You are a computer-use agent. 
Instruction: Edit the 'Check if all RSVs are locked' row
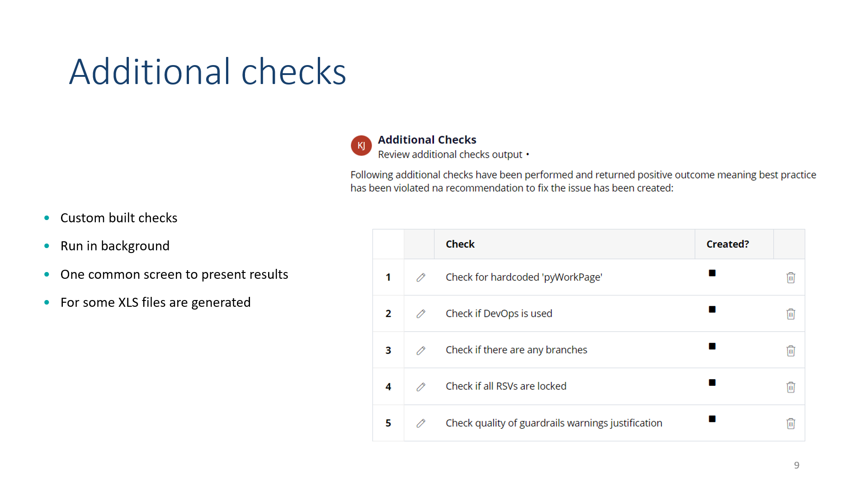point(421,387)
